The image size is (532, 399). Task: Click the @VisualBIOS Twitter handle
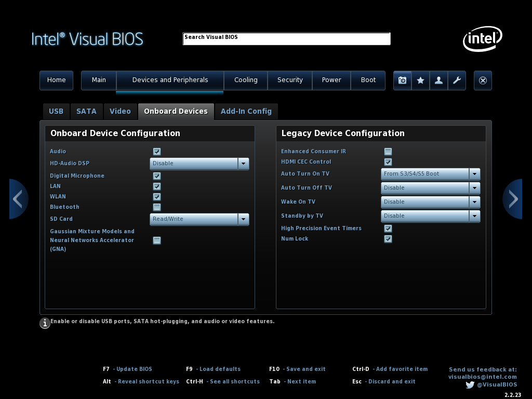click(x=497, y=385)
